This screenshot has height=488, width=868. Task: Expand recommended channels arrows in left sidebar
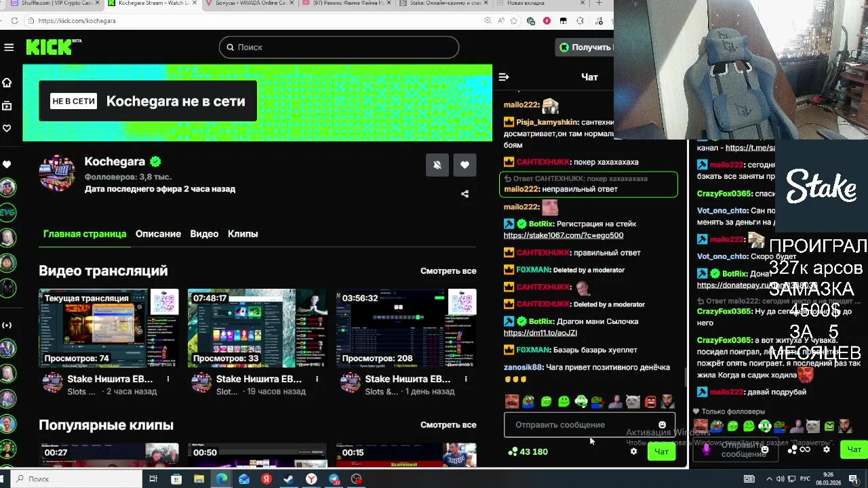coord(7,325)
